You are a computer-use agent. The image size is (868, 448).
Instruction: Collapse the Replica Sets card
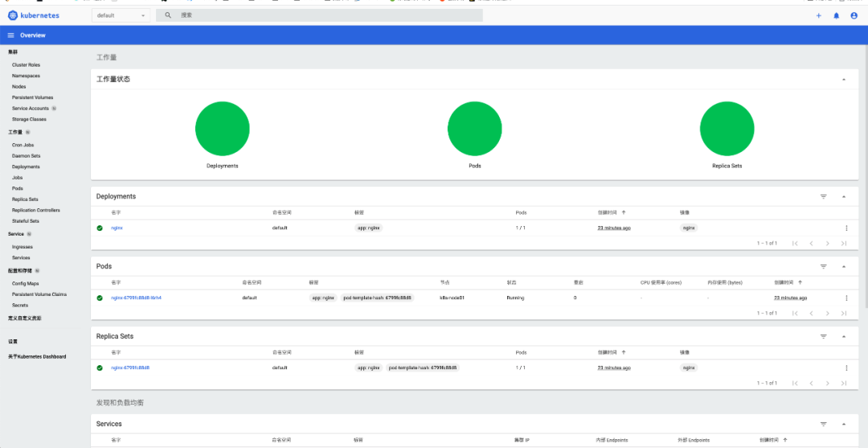(x=844, y=336)
